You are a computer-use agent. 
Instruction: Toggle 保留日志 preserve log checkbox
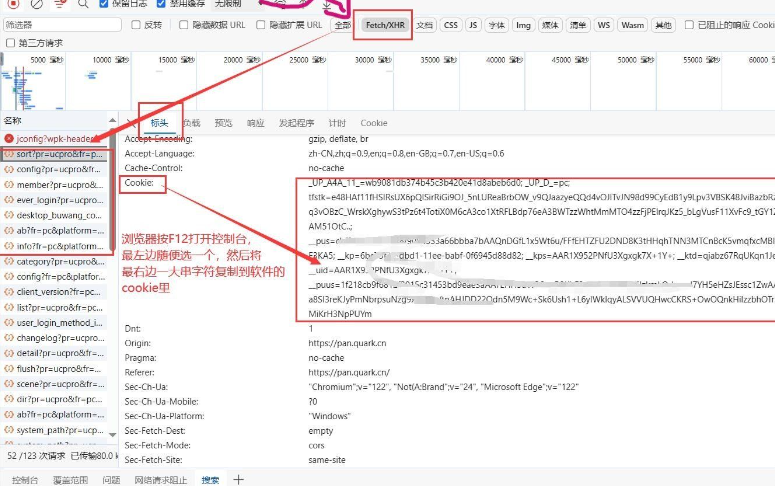click(104, 3)
